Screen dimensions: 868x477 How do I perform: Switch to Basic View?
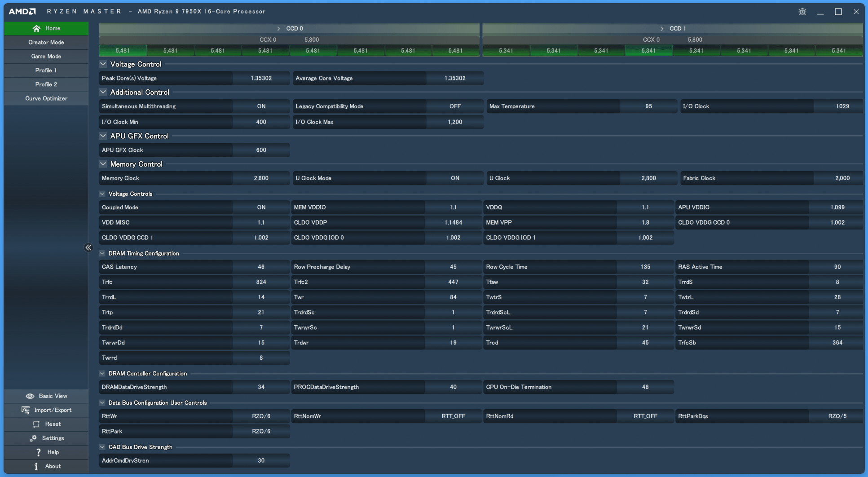click(46, 396)
